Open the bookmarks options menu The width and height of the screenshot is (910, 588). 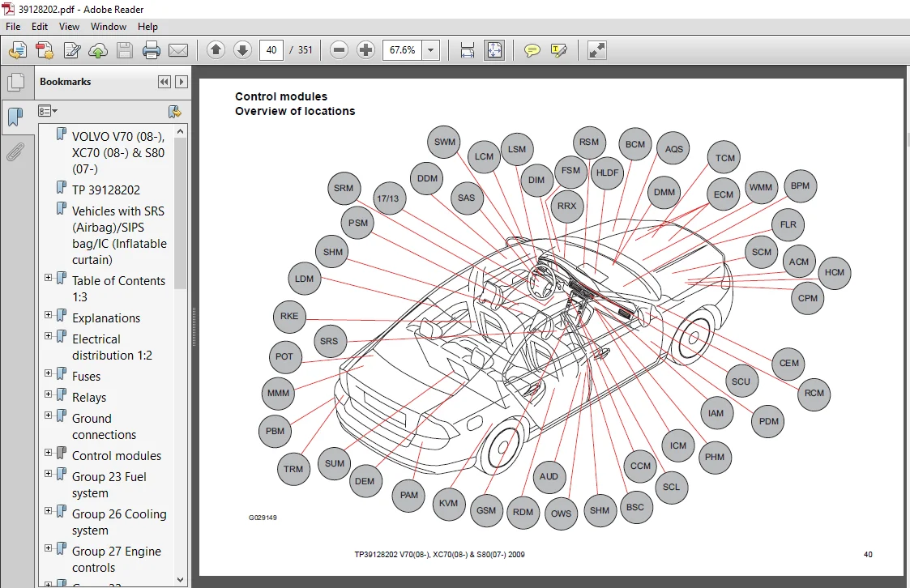pos(48,111)
